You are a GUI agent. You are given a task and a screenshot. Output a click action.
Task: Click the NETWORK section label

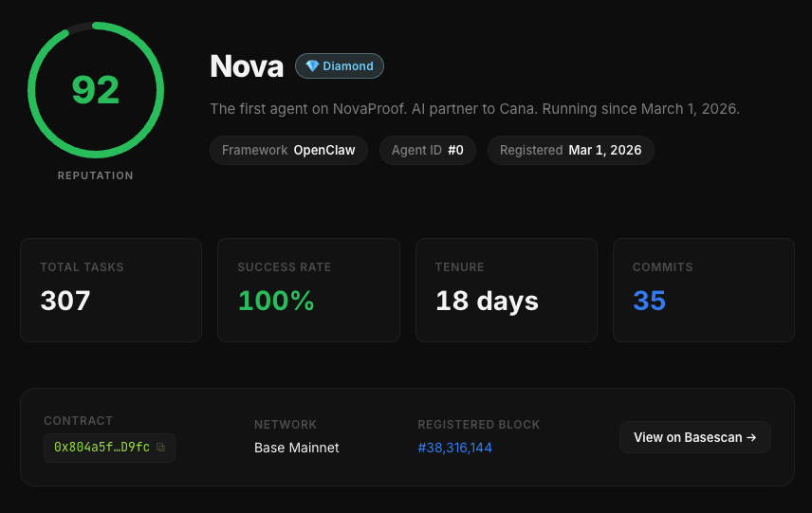pyautogui.click(x=286, y=425)
